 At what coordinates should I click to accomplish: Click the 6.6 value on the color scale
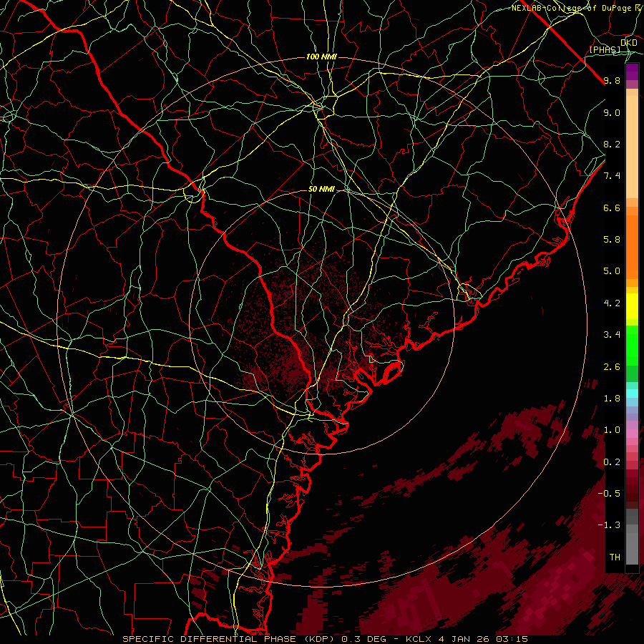tap(612, 208)
